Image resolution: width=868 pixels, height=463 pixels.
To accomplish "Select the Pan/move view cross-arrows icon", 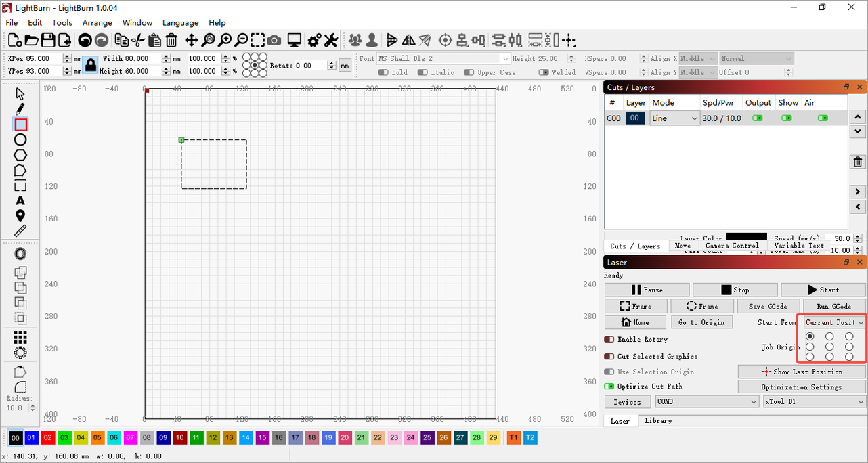I will click(192, 41).
